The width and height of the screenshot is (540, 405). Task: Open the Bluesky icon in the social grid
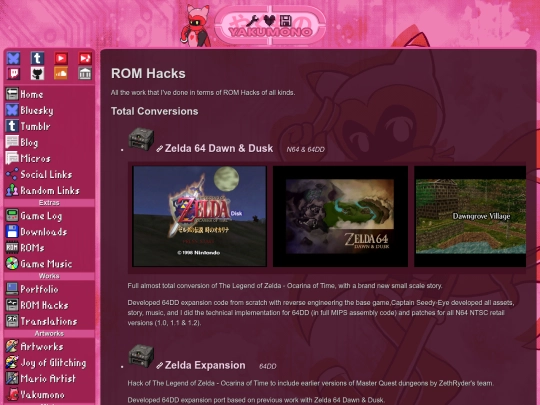13,58
